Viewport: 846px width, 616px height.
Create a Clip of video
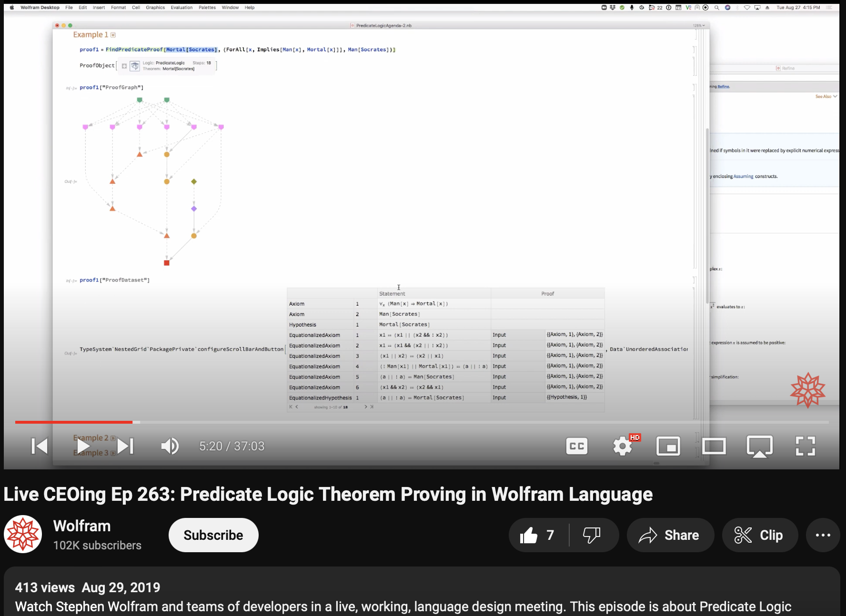click(759, 535)
